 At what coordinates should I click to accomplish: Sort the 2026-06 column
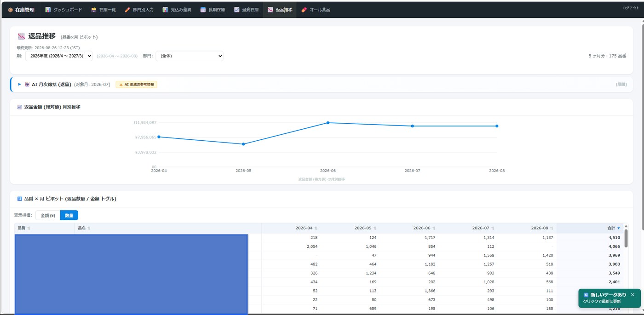[x=434, y=228]
